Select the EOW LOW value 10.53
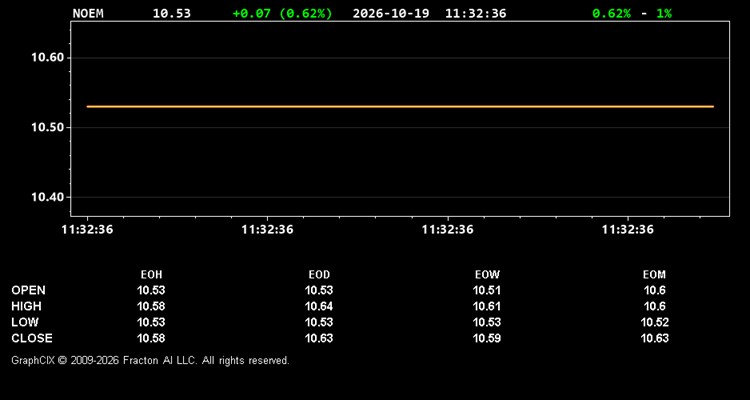Screen dimensions: 750x400 tap(487, 322)
